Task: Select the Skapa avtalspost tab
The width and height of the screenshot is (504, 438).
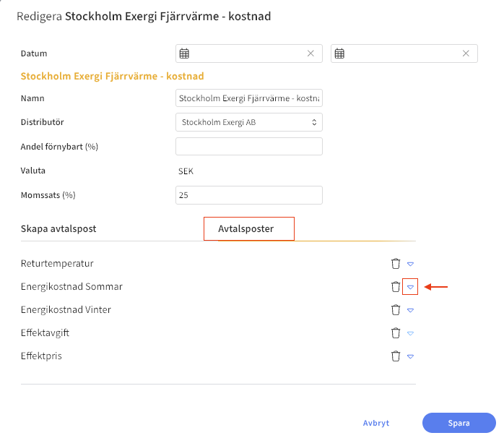Action: pyautogui.click(x=58, y=228)
